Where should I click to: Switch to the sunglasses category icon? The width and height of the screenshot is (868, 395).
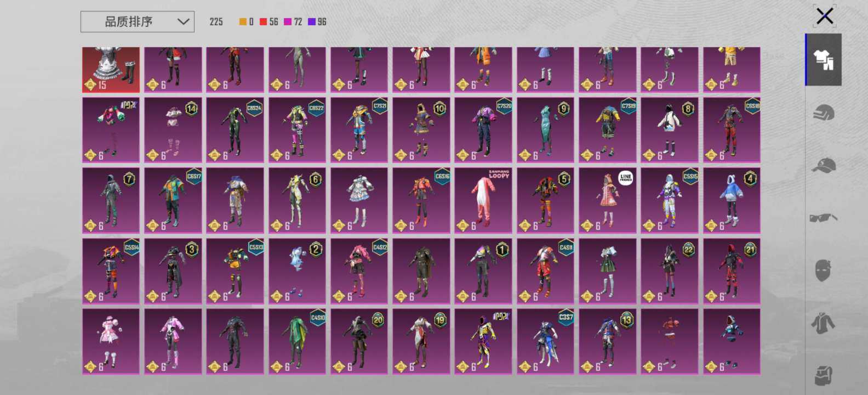point(824,218)
